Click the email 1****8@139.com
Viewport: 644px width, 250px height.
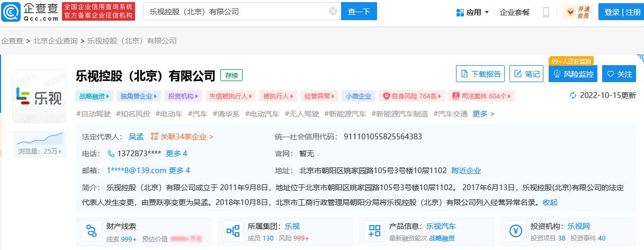pyautogui.click(x=136, y=171)
